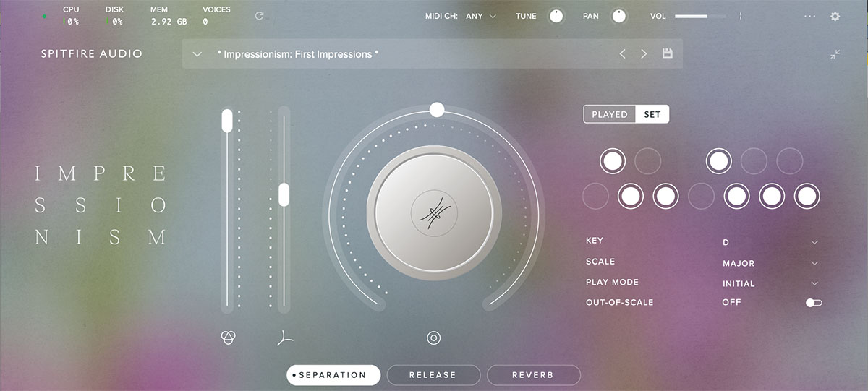This screenshot has height=391, width=868.
Task: Click the Spitfire Audio logo
Action: click(92, 53)
